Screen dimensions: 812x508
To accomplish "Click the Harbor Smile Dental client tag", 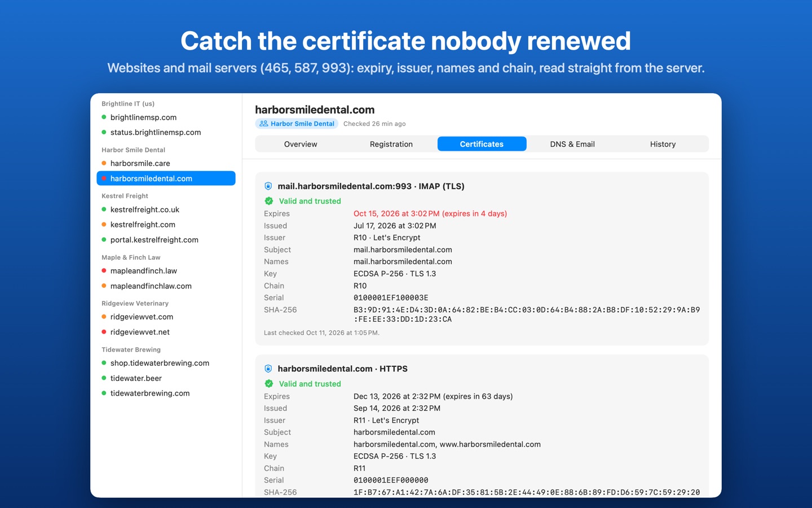I will tap(297, 124).
